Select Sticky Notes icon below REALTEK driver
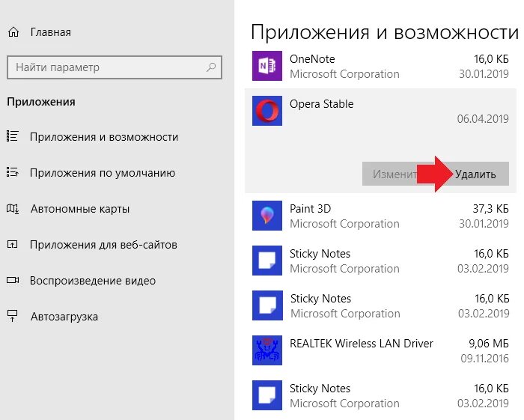Image resolution: width=524 pixels, height=420 pixels. (x=267, y=395)
